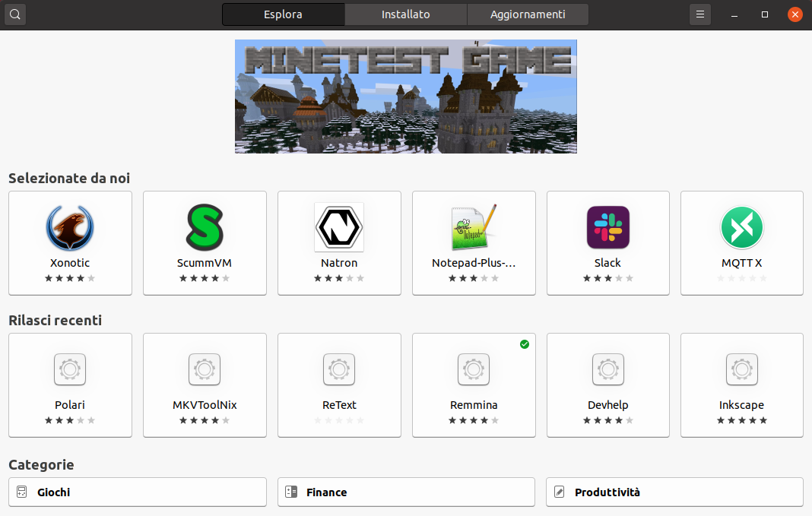Switch to the Installato tab
The width and height of the screenshot is (812, 516).
[x=405, y=14]
